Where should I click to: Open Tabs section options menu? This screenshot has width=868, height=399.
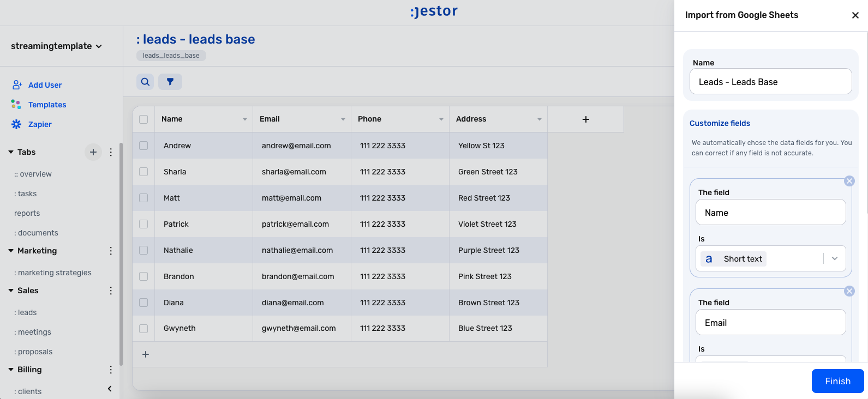pos(111,152)
